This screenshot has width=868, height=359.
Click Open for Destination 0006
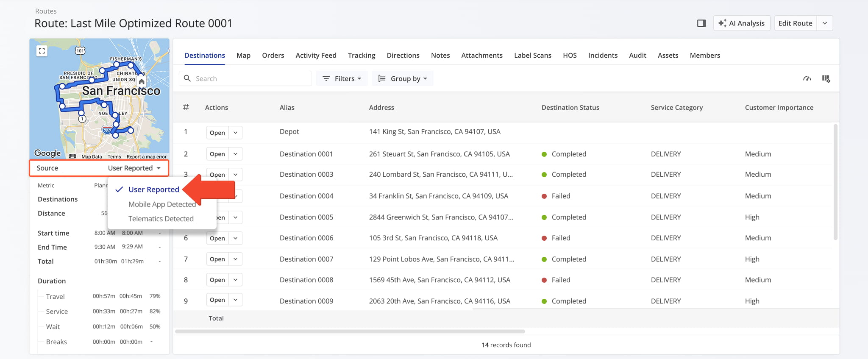(x=217, y=238)
